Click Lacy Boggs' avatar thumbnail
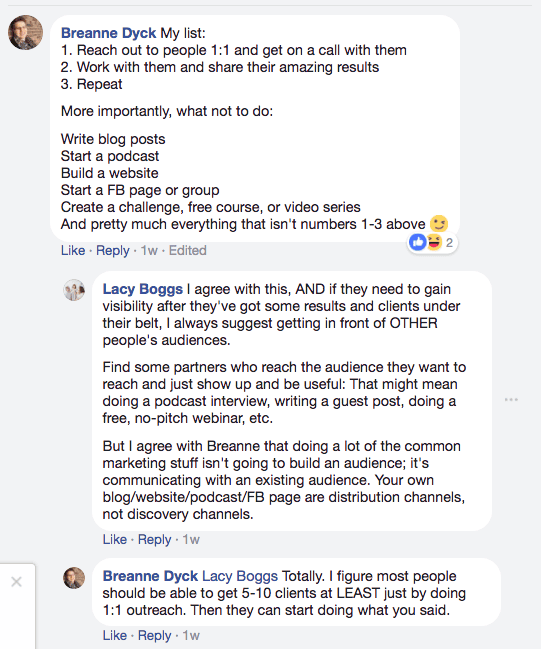Screen dimensions: 541x649 [x=74, y=290]
